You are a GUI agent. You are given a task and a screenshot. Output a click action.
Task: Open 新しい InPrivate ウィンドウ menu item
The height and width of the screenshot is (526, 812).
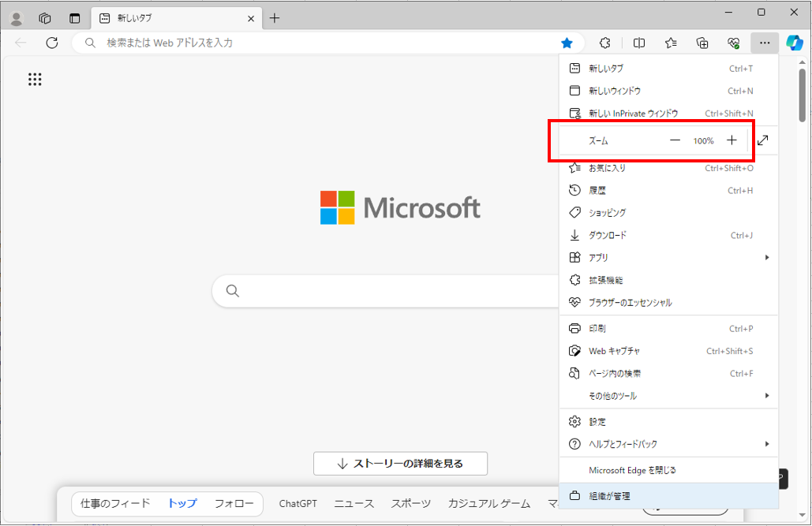668,113
